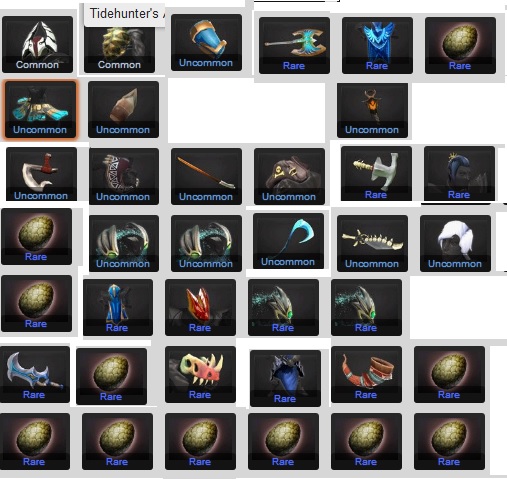Select the Common white-and-red hooded mask item

[37, 44]
